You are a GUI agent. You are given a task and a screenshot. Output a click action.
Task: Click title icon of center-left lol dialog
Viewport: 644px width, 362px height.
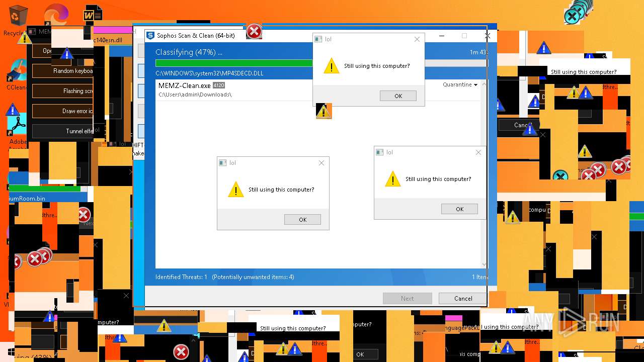click(x=223, y=163)
